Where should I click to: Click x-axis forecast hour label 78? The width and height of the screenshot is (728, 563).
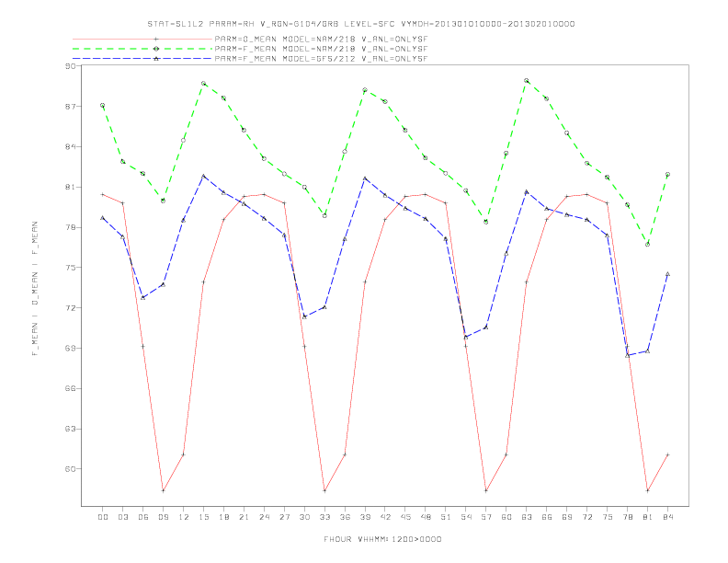[x=627, y=517]
